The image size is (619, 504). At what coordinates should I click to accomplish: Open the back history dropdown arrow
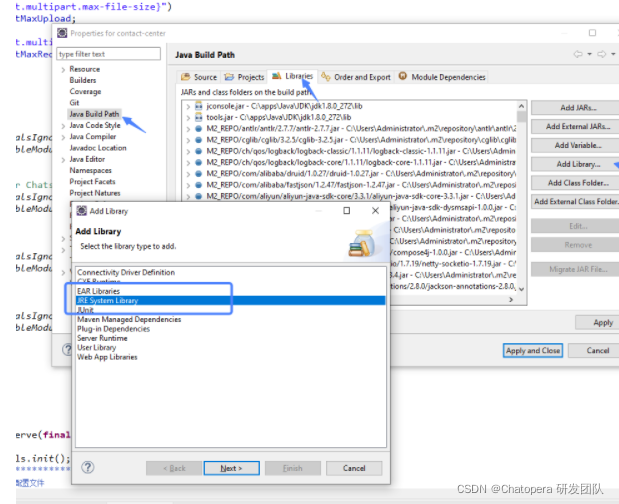[x=589, y=54]
